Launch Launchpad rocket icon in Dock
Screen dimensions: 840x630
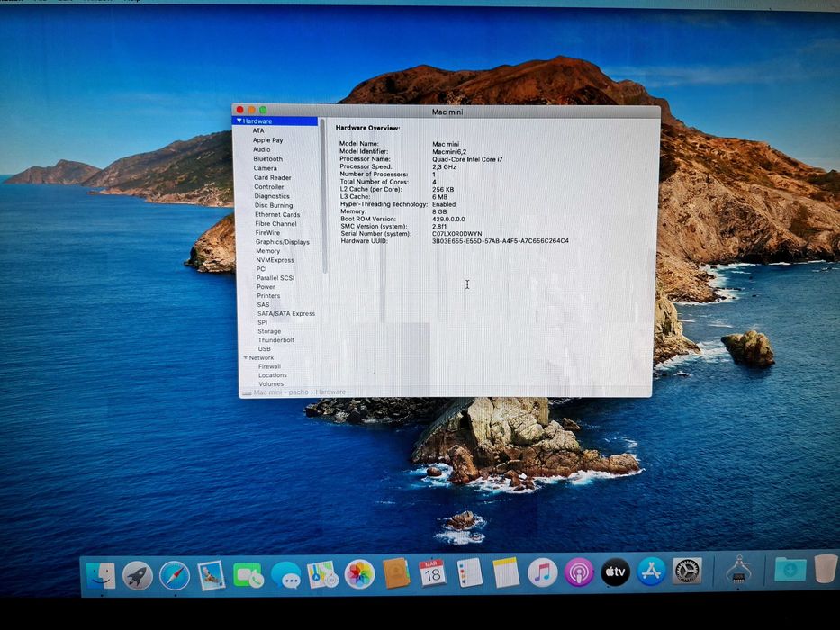[137, 576]
